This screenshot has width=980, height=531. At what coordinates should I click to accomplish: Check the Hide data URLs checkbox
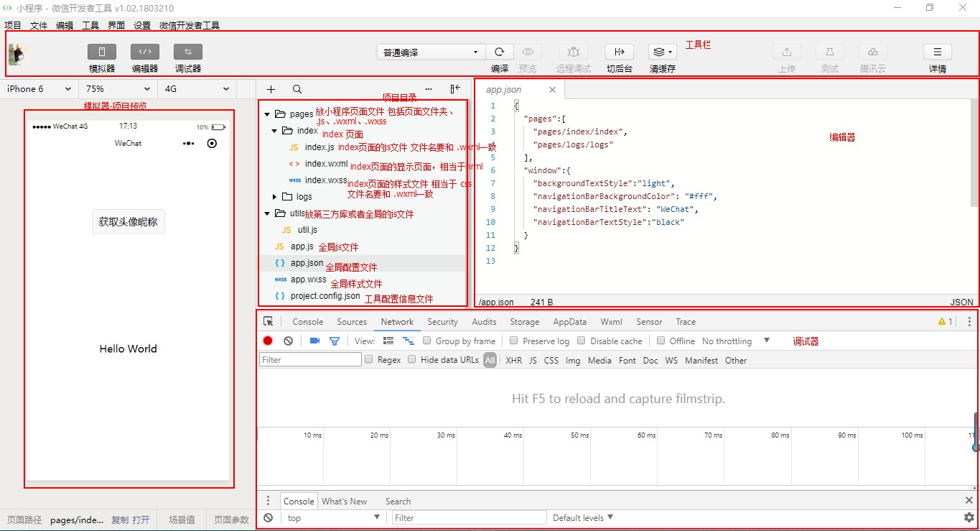pyautogui.click(x=412, y=359)
